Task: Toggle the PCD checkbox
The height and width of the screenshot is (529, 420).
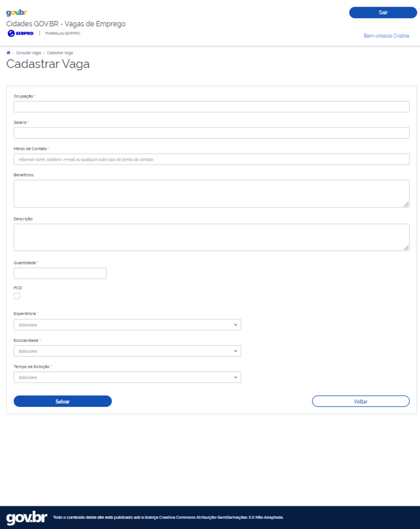Action: [17, 296]
